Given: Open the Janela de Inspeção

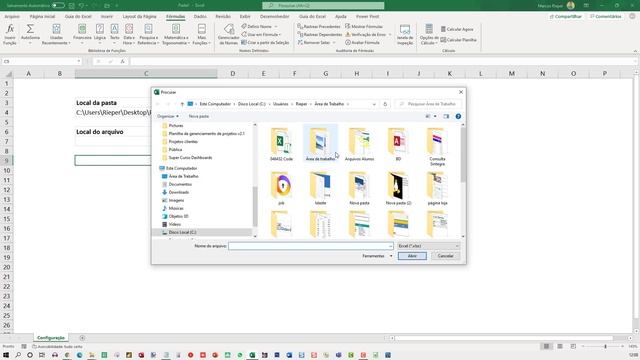Looking at the screenshot, I should pos(405,34).
